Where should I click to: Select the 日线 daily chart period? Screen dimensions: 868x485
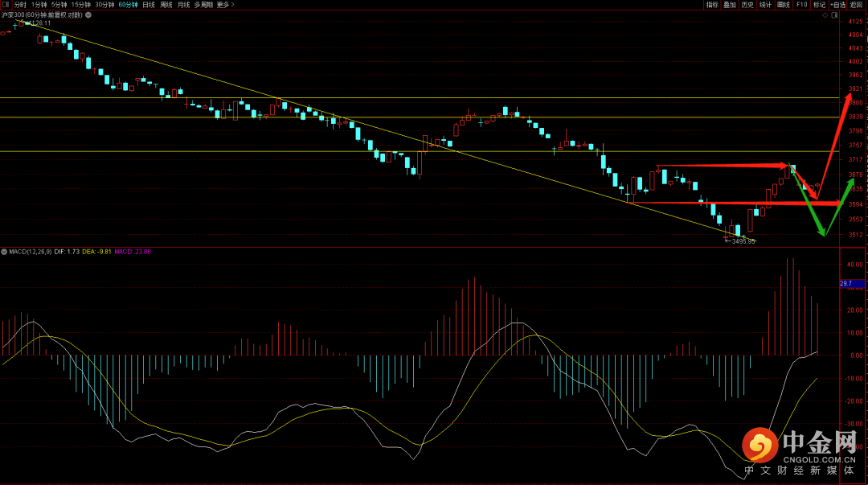(x=149, y=5)
